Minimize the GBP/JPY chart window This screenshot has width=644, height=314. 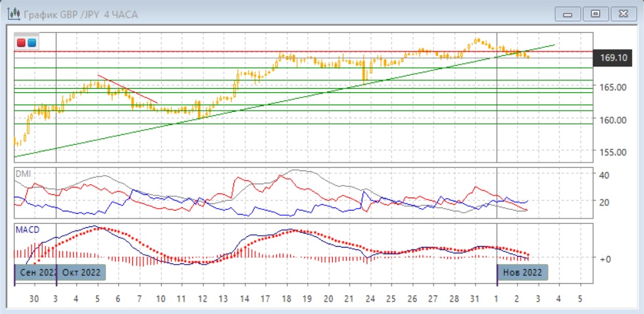click(x=568, y=13)
